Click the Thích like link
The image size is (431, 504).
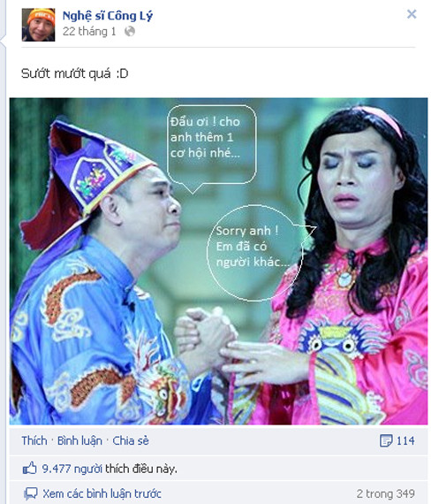tap(34, 440)
